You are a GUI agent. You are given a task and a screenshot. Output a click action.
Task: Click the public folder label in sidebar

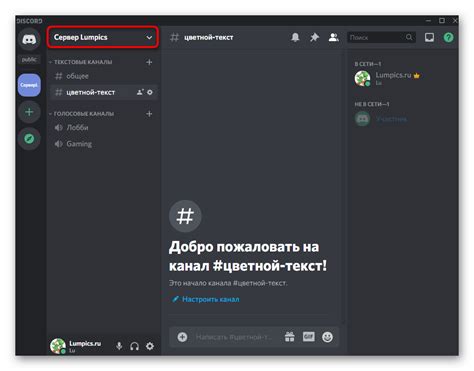pos(29,60)
